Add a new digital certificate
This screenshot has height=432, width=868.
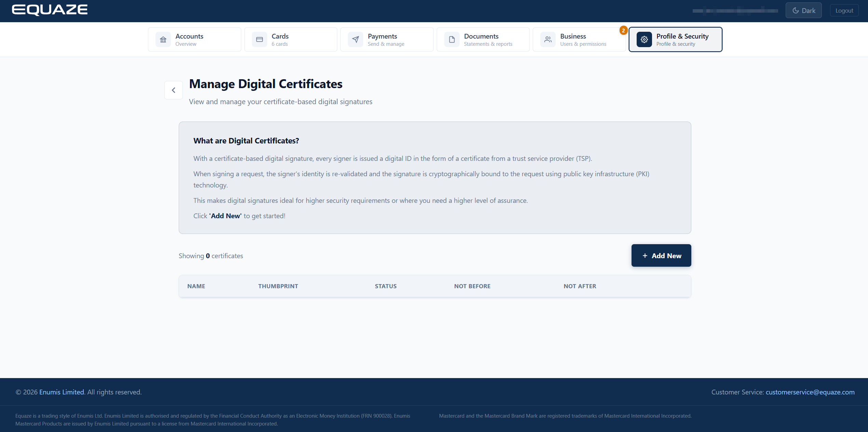[661, 256]
